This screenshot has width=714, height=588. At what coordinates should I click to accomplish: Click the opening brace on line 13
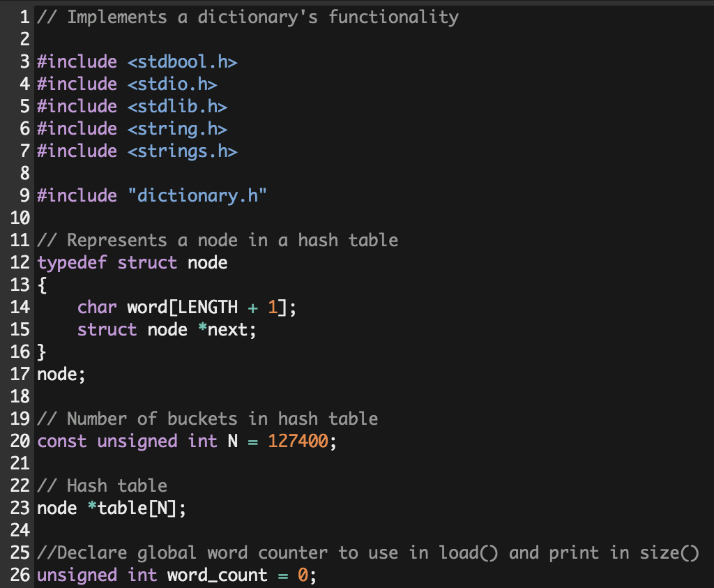click(43, 285)
